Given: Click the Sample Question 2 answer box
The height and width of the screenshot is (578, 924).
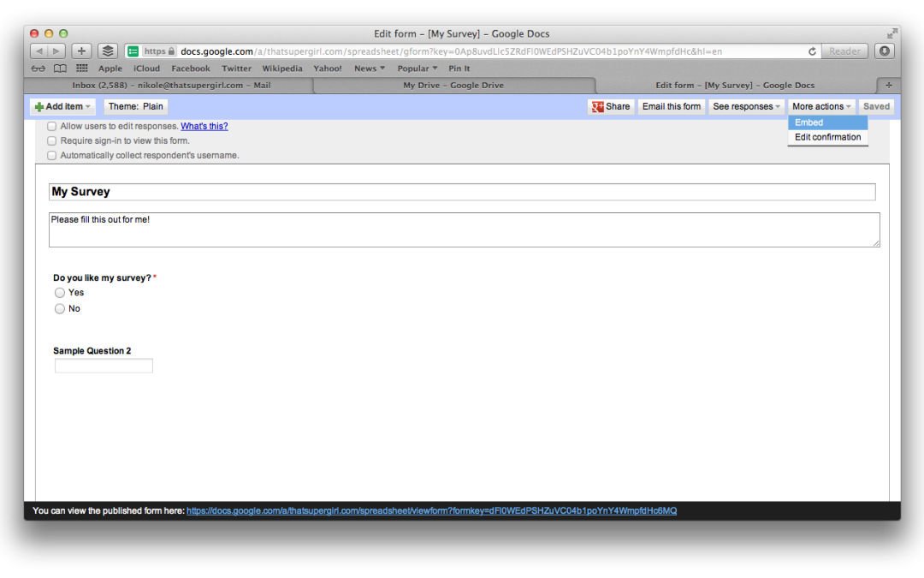Looking at the screenshot, I should click(x=104, y=366).
